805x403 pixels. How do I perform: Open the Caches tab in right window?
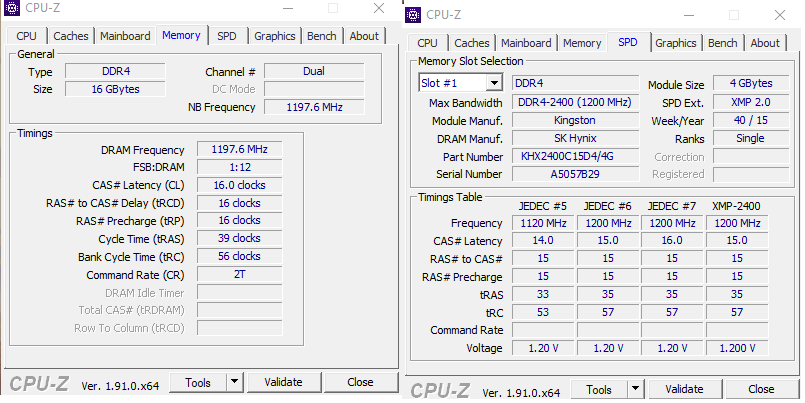coord(472,43)
